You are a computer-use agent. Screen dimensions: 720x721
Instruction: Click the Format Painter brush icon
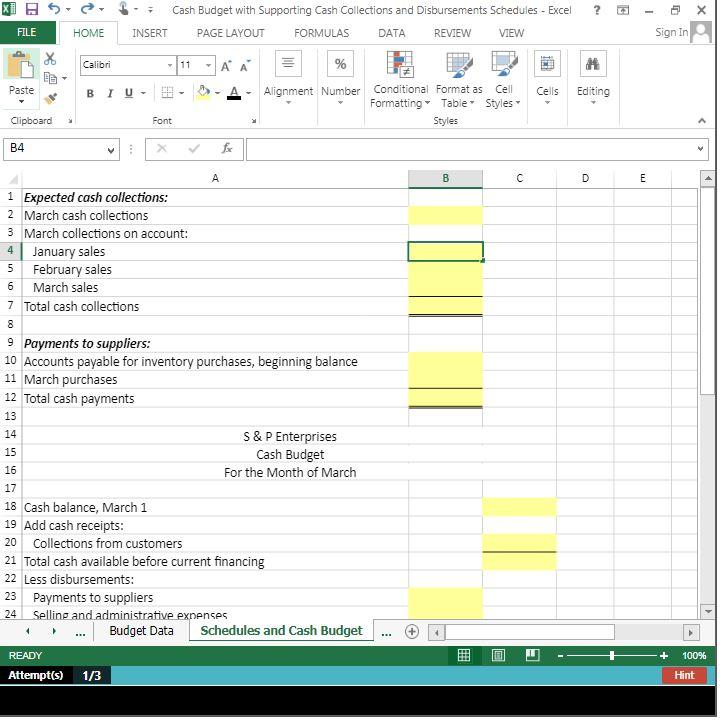tap(50, 98)
